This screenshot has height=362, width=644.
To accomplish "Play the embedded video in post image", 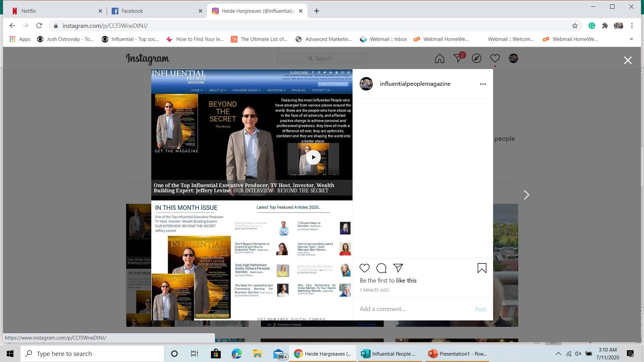I will tap(313, 157).
